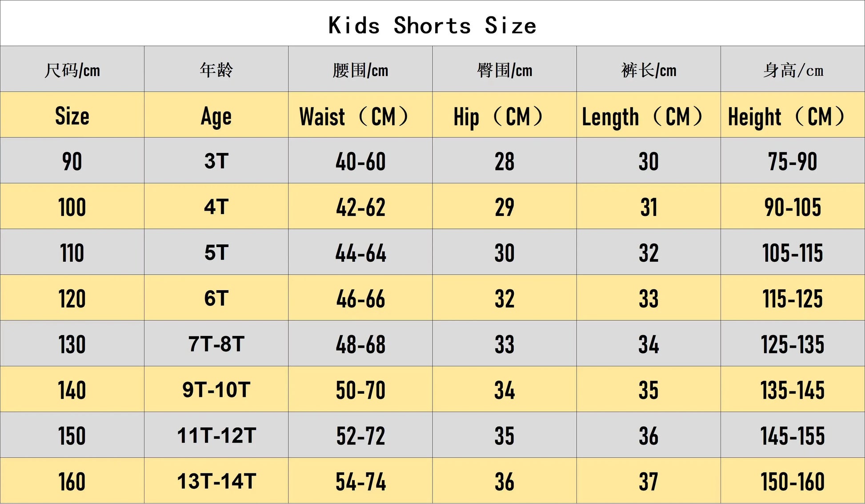Image resolution: width=865 pixels, height=504 pixels.
Task: Click height range 105-115
Action: point(793,252)
